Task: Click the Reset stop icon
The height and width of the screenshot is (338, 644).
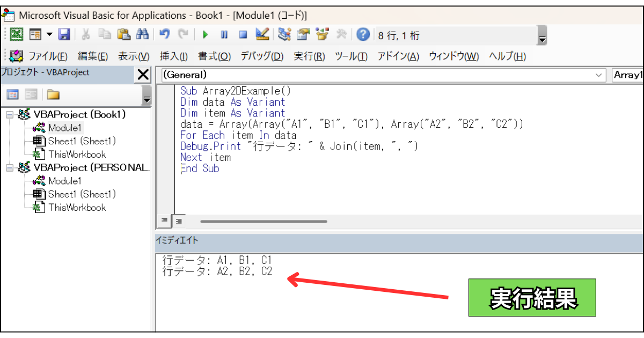Action: pyautogui.click(x=243, y=35)
